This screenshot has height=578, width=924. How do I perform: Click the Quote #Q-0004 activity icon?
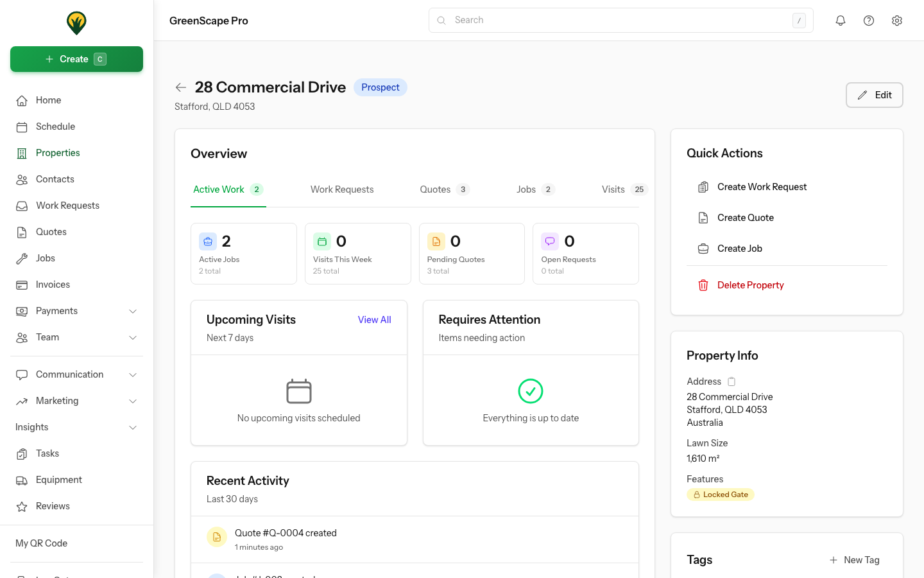pyautogui.click(x=217, y=537)
